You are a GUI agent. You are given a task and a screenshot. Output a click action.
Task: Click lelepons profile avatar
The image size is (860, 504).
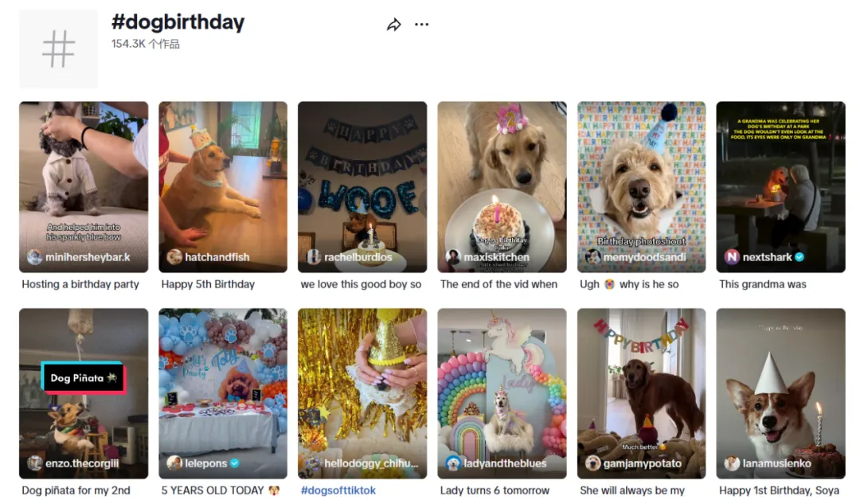point(174,463)
